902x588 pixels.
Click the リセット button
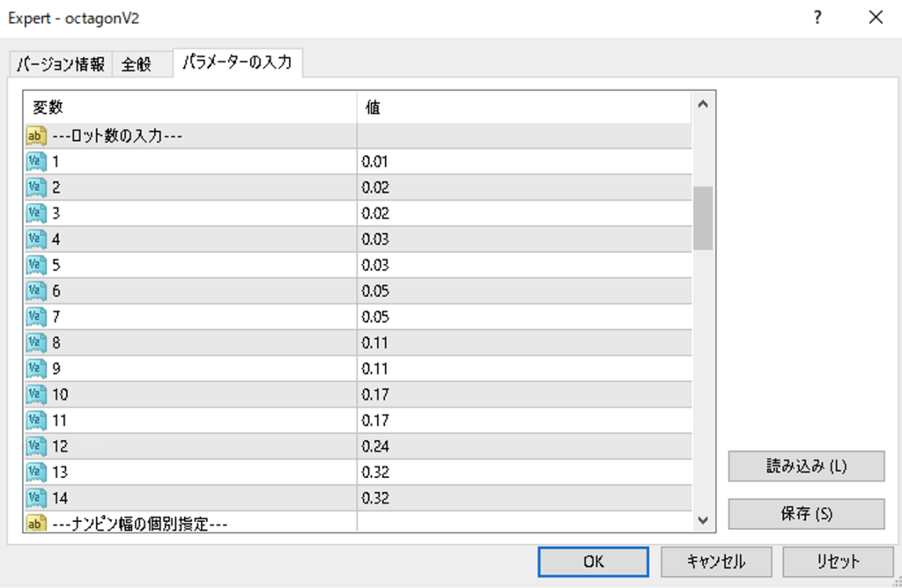pyautogui.click(x=837, y=561)
